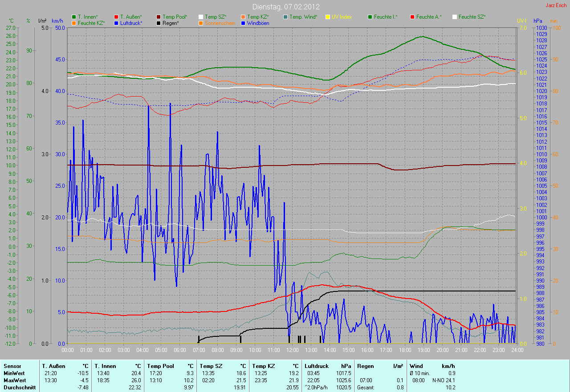Click the Feuchte I. legend label
570x392 pixels.
click(x=386, y=17)
